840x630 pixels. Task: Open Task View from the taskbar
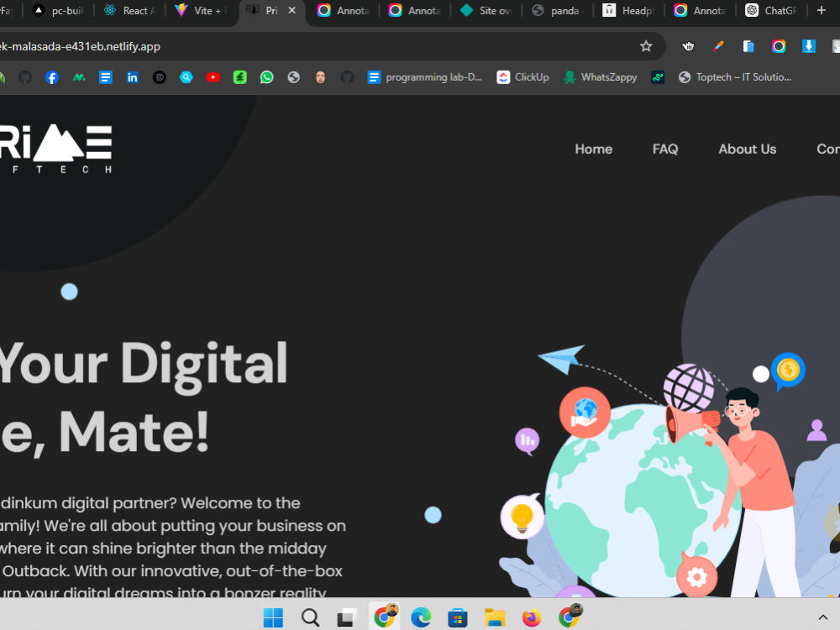coord(347,617)
